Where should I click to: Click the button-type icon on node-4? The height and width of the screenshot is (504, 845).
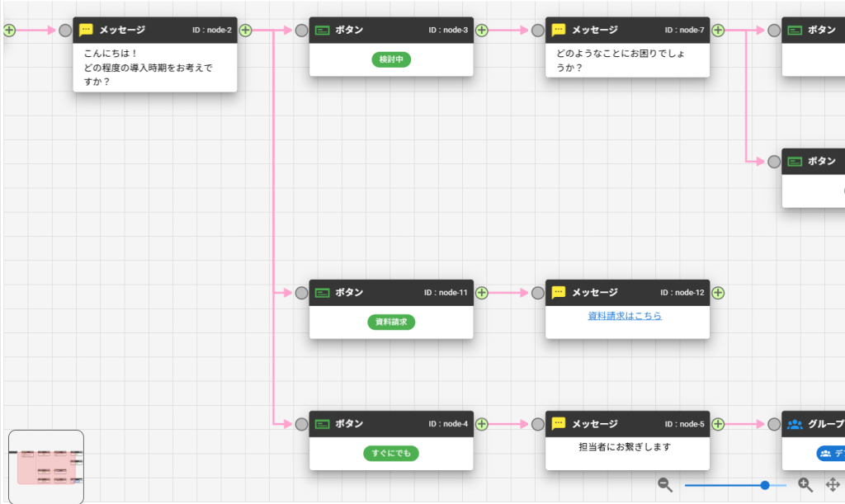[323, 424]
